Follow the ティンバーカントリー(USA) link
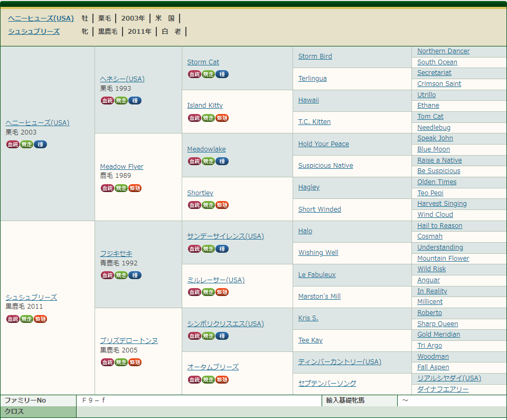The image size is (507, 420). click(x=340, y=362)
